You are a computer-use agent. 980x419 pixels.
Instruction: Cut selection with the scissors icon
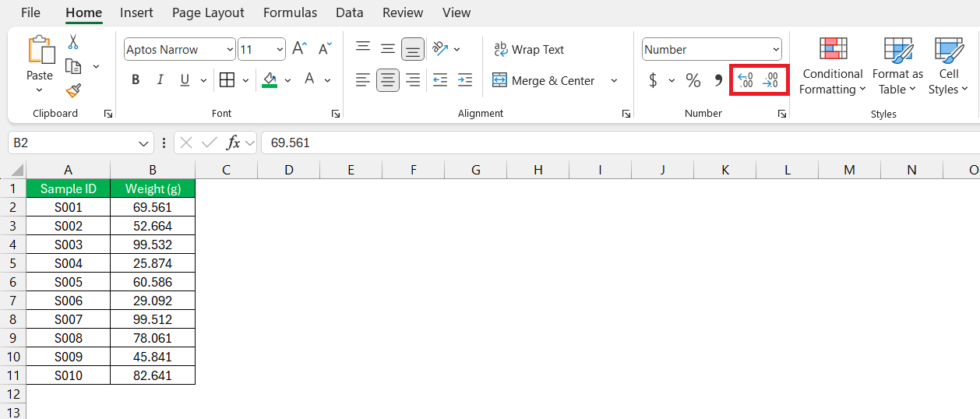(73, 42)
